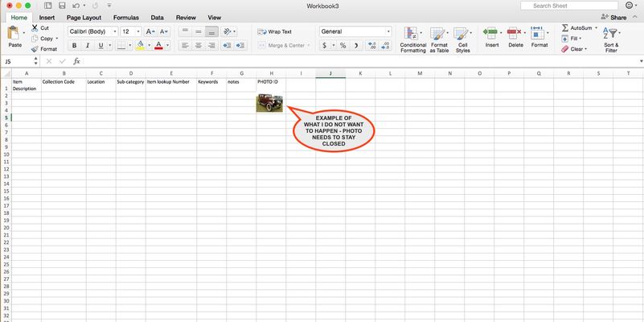Click the Insert cells icon
644x322 pixels.
(490, 32)
